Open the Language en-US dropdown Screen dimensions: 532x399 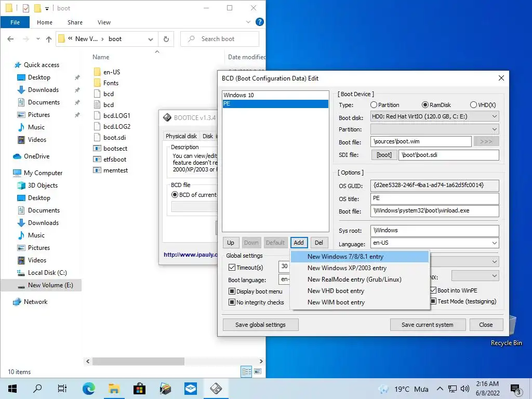(495, 243)
